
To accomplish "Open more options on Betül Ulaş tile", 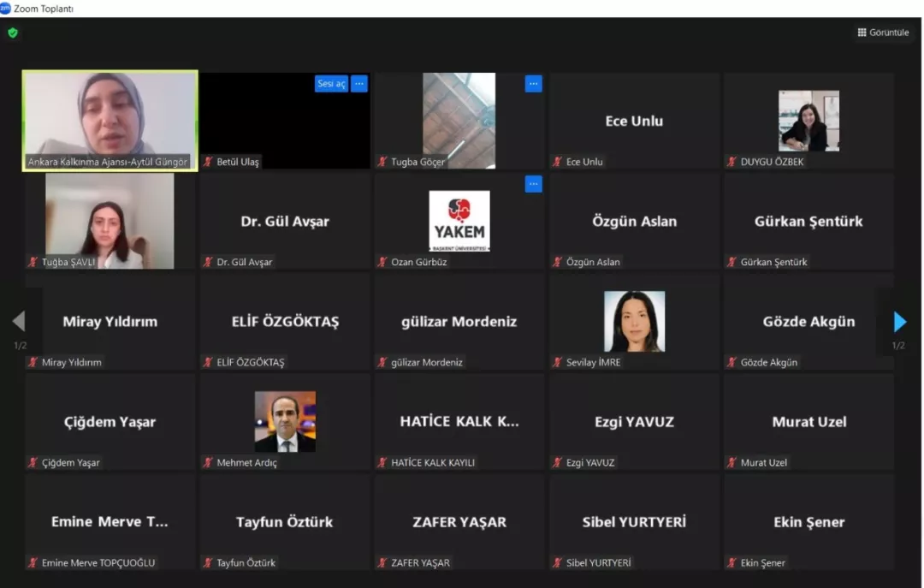I will click(x=359, y=84).
